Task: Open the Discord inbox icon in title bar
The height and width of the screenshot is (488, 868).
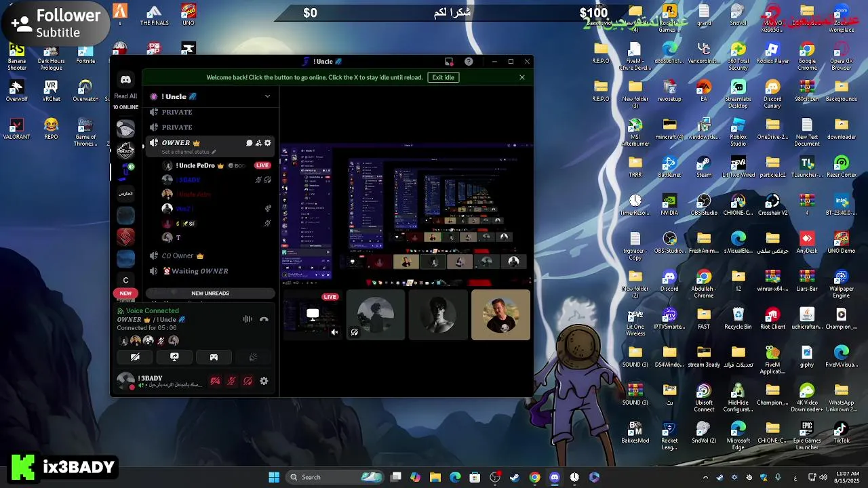Action: click(449, 62)
